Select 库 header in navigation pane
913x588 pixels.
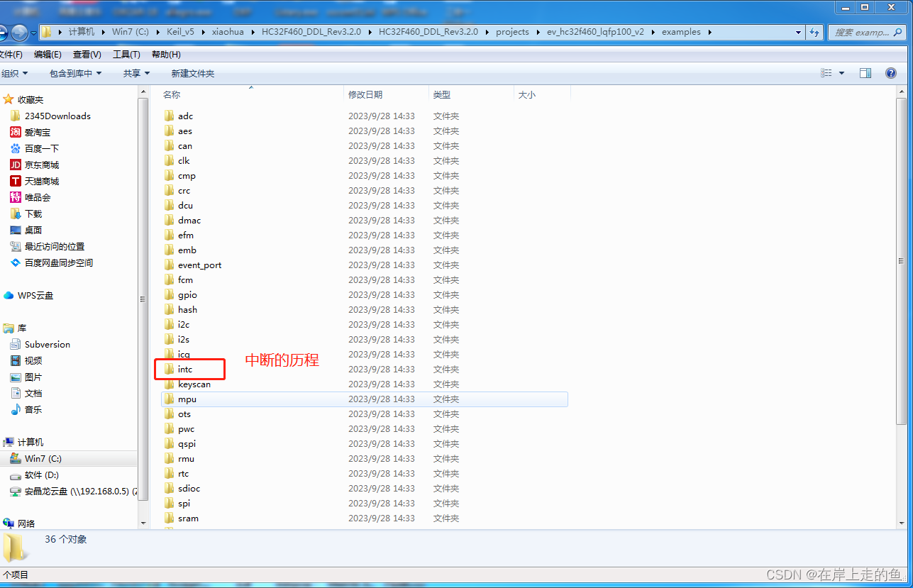tap(22, 328)
